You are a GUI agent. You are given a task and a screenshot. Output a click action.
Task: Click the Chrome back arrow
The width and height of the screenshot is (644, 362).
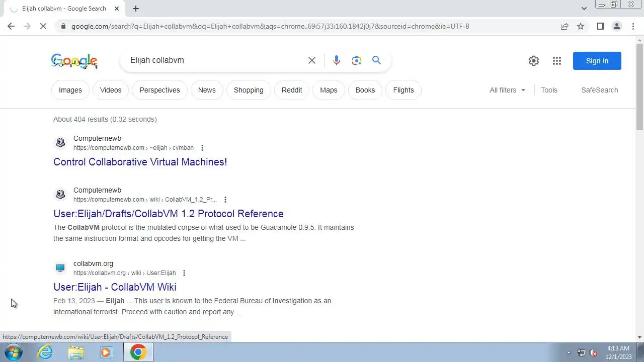pos(11,26)
